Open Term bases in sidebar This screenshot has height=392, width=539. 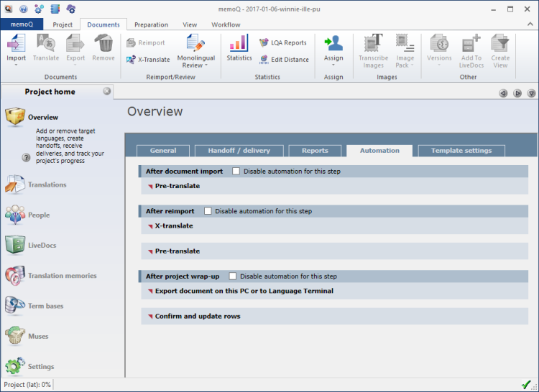pyautogui.click(x=45, y=306)
